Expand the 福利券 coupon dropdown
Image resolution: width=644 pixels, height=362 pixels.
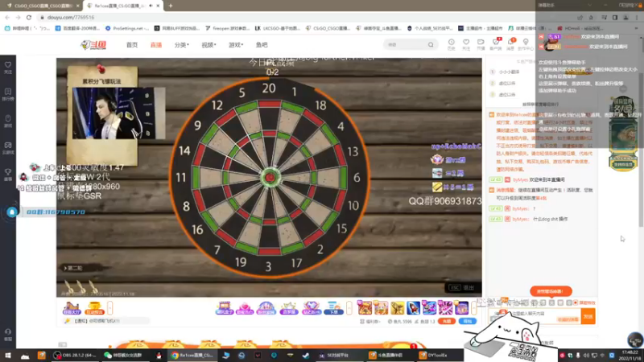click(370, 322)
